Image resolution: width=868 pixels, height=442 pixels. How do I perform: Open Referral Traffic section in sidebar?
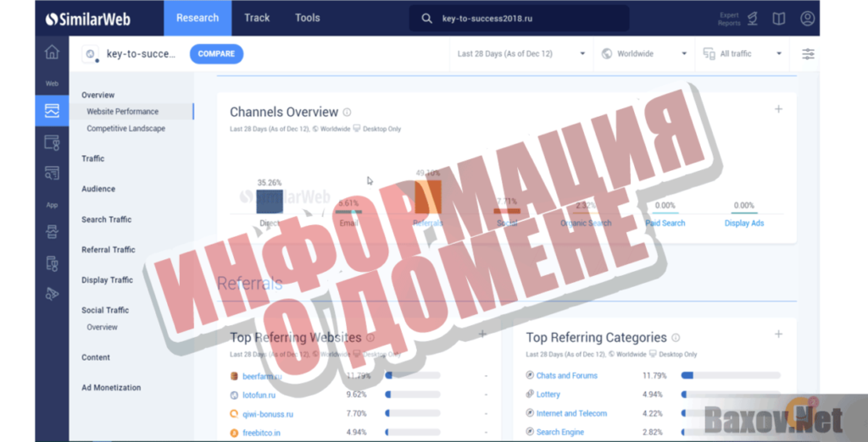click(108, 250)
